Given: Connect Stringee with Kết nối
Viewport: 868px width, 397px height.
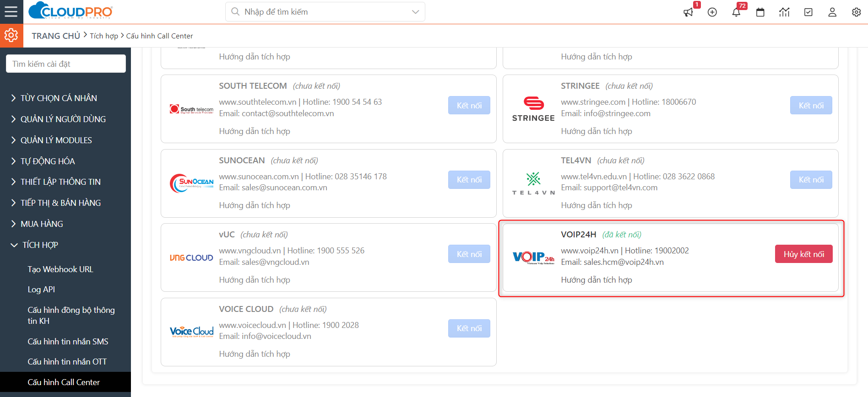Looking at the screenshot, I should coord(811,105).
